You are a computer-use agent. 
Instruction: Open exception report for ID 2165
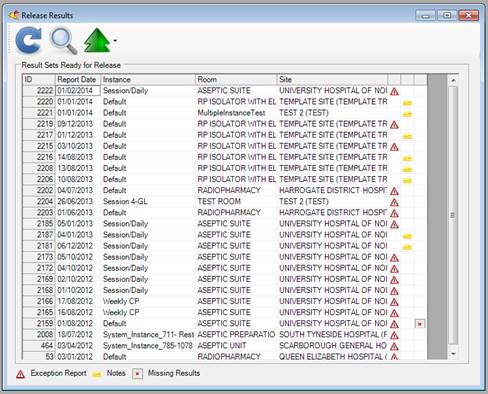(x=394, y=313)
